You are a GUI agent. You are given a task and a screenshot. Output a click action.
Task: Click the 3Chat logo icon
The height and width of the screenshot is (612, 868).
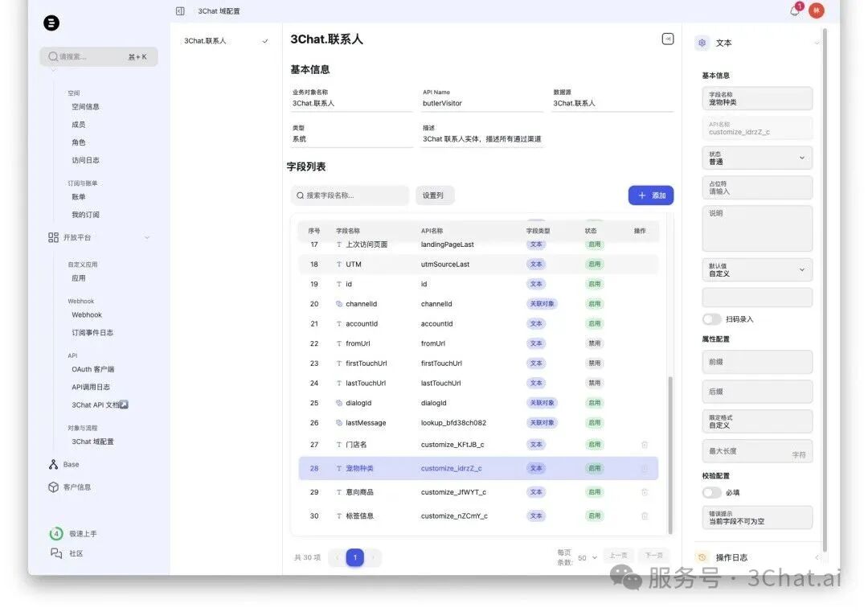coord(51,23)
